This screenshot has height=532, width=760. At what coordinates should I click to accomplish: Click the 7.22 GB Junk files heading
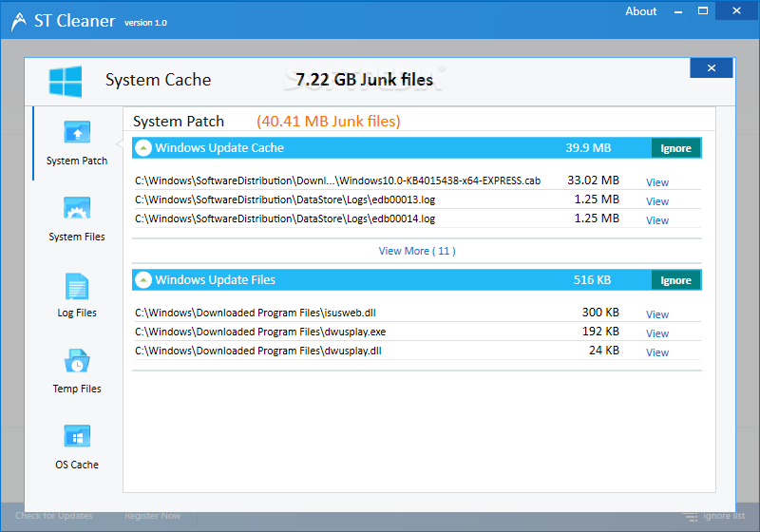coord(364,80)
